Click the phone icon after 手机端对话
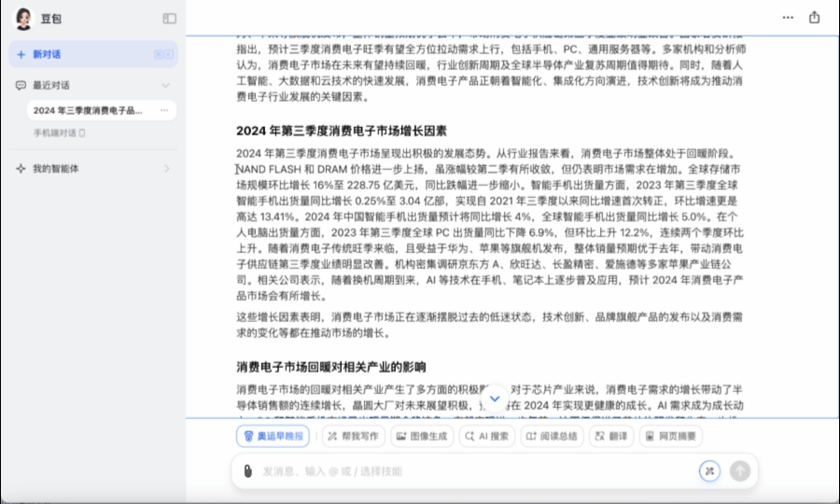840x504 pixels. click(82, 133)
